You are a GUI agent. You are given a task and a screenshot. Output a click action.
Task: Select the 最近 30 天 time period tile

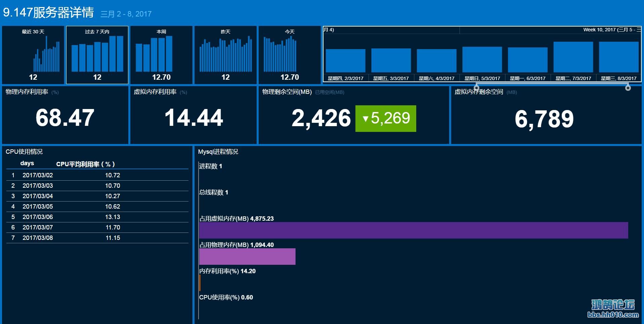click(33, 55)
